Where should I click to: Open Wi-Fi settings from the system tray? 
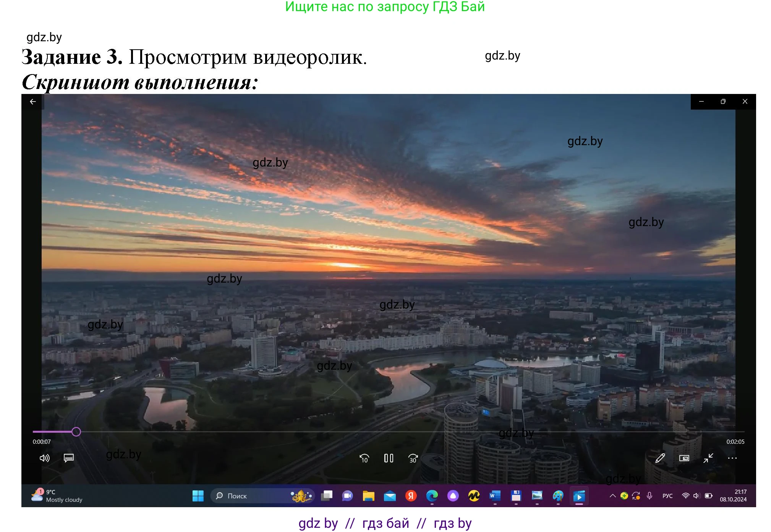[685, 496]
